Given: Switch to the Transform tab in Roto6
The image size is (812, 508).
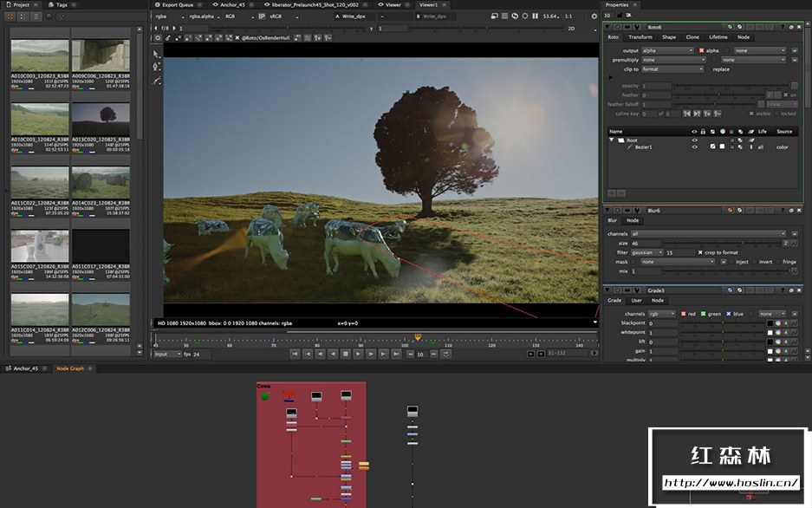Looking at the screenshot, I should click(640, 37).
